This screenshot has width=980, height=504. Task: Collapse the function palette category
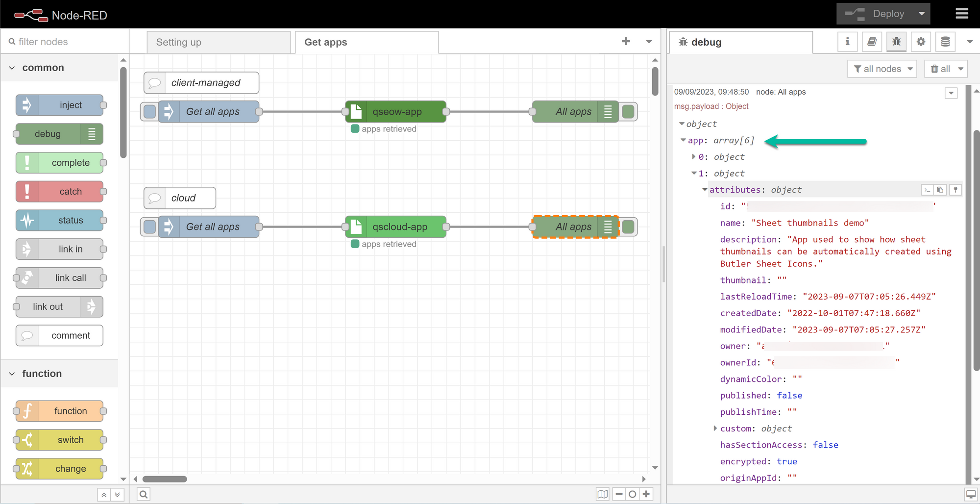59,374
